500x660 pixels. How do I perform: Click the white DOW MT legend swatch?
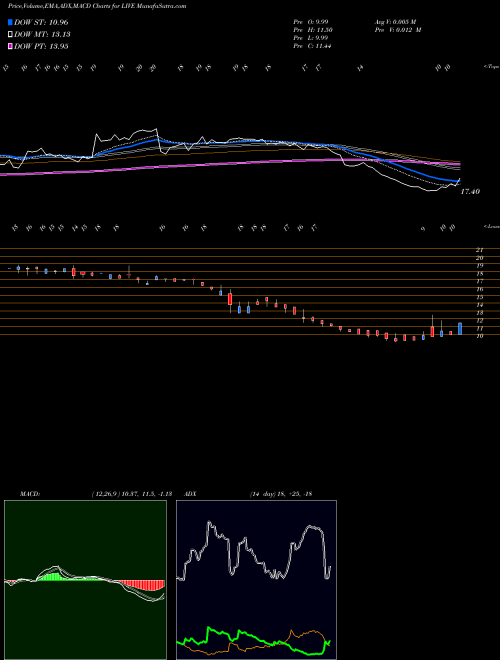(10, 35)
